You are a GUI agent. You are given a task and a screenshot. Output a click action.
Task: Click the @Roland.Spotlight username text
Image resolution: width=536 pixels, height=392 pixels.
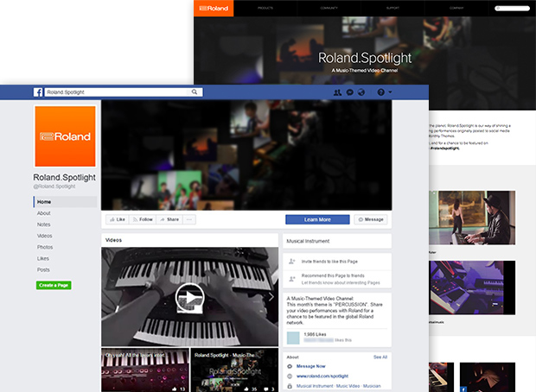point(54,187)
